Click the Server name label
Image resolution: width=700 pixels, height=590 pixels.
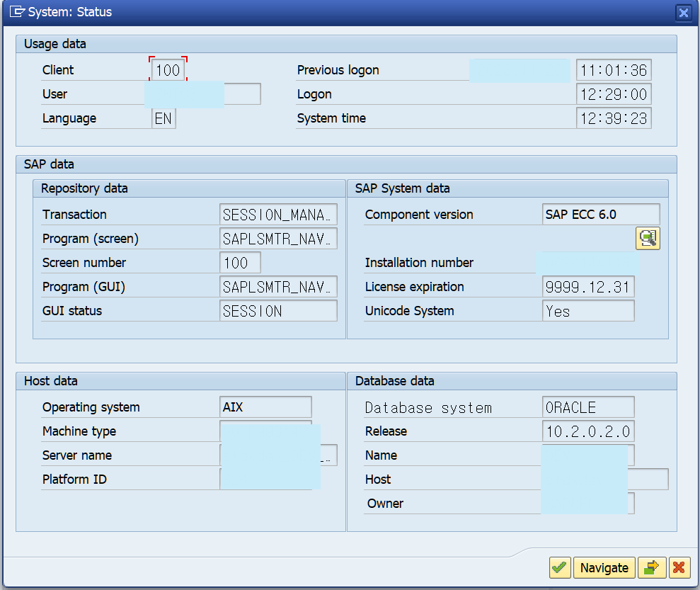pos(77,455)
